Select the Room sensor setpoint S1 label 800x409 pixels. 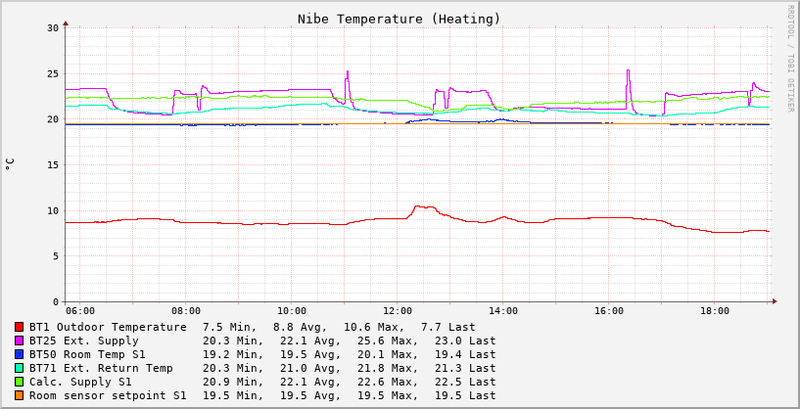(108, 396)
